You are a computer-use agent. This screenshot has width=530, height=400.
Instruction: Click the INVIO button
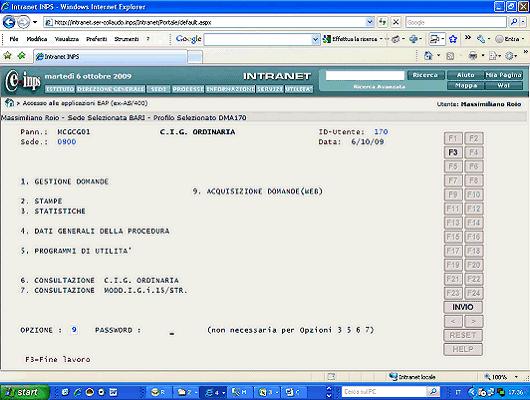[463, 307]
